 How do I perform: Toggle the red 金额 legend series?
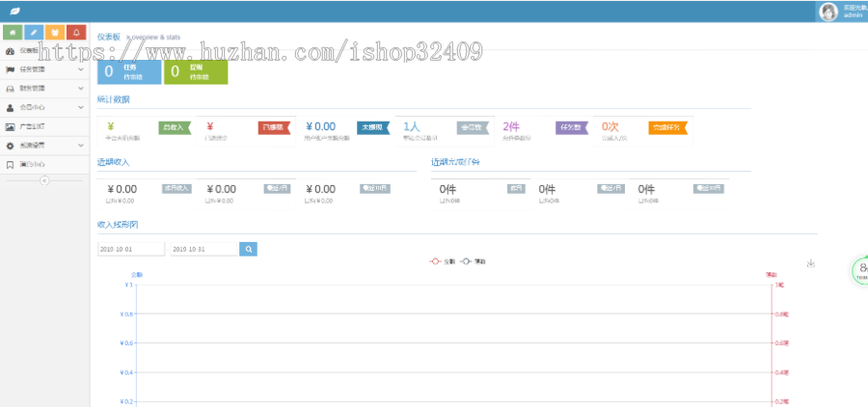point(443,260)
